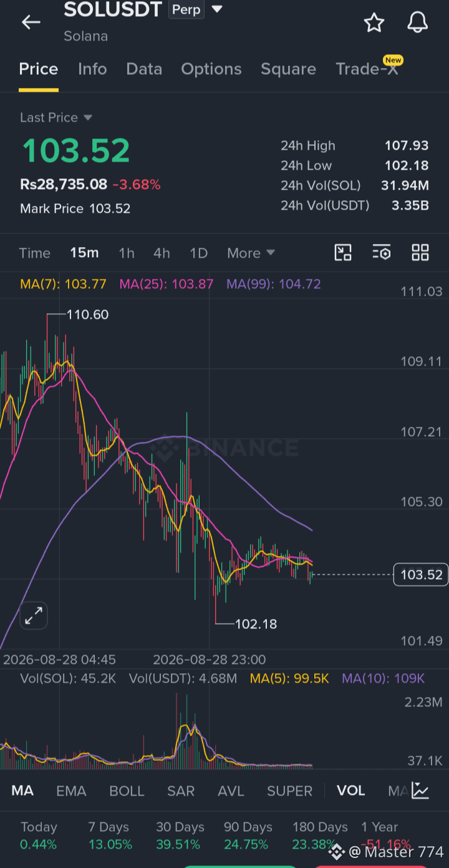
Task: Click the volume MA(10): 109K label
Action: tap(384, 678)
